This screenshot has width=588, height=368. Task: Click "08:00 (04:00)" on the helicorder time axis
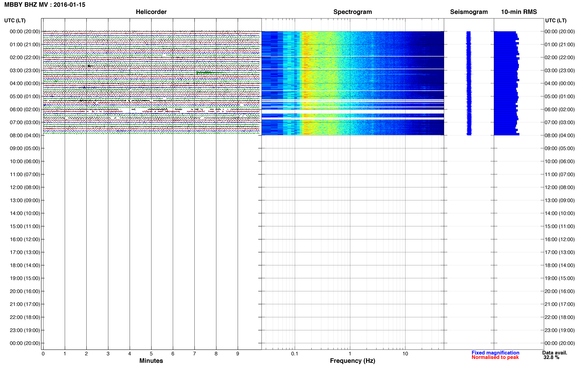pyautogui.click(x=25, y=135)
